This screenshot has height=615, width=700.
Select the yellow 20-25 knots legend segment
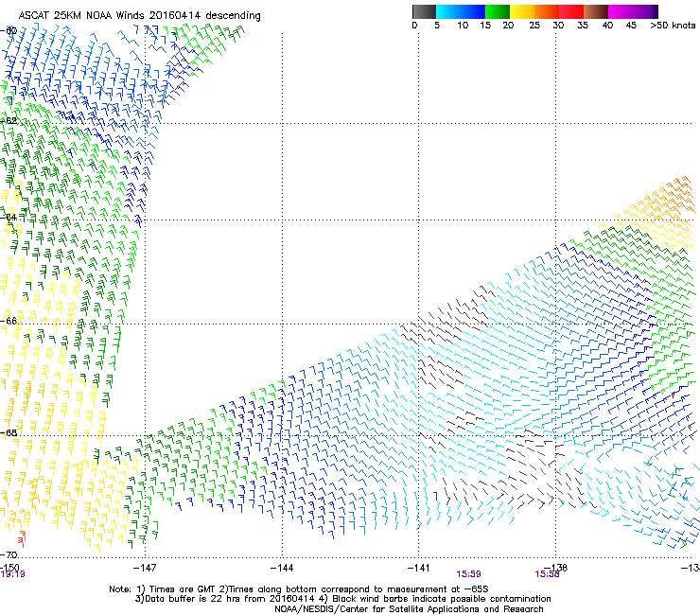click(522, 11)
